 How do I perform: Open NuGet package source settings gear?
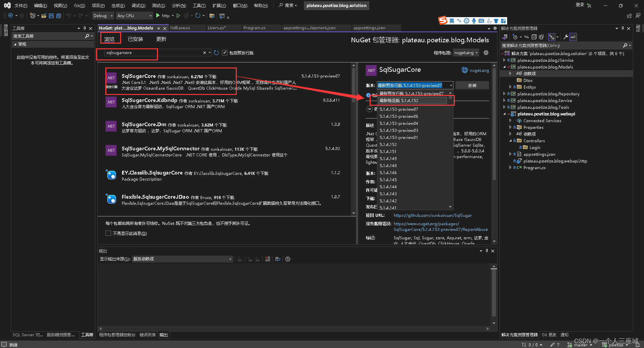coord(486,53)
